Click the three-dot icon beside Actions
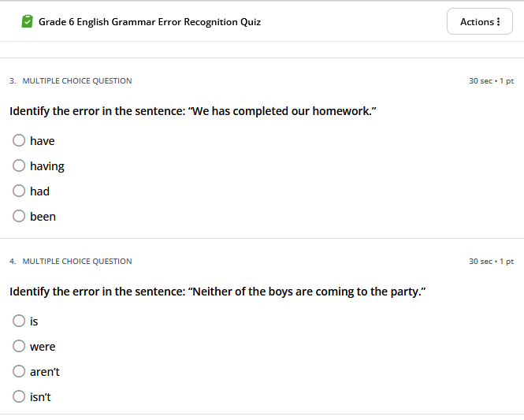The width and height of the screenshot is (524, 420). [x=499, y=22]
